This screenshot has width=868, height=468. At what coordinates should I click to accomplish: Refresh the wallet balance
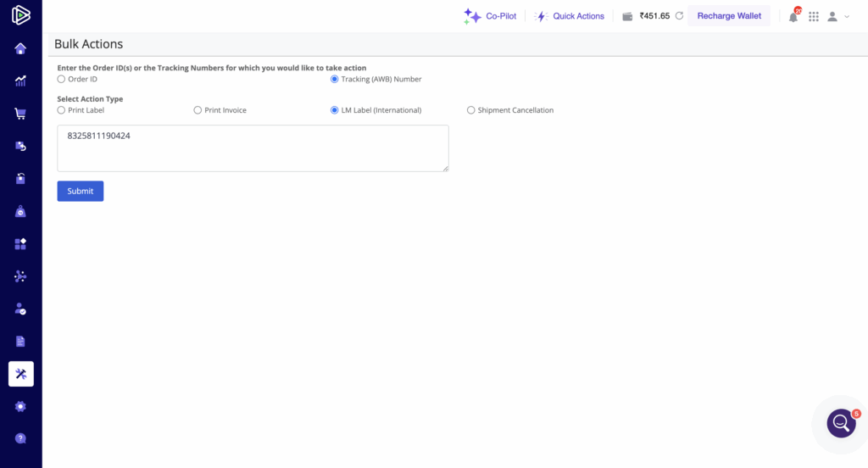[x=679, y=16]
